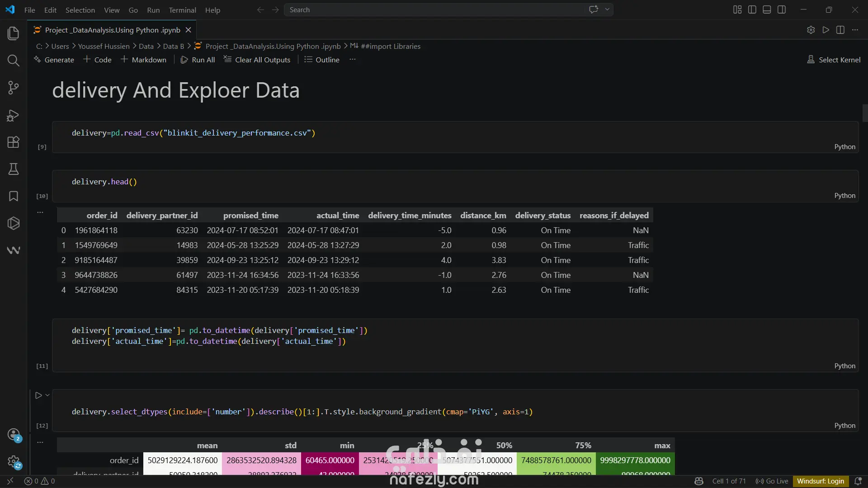
Task: Open the Source Control view
Action: pos(14,88)
